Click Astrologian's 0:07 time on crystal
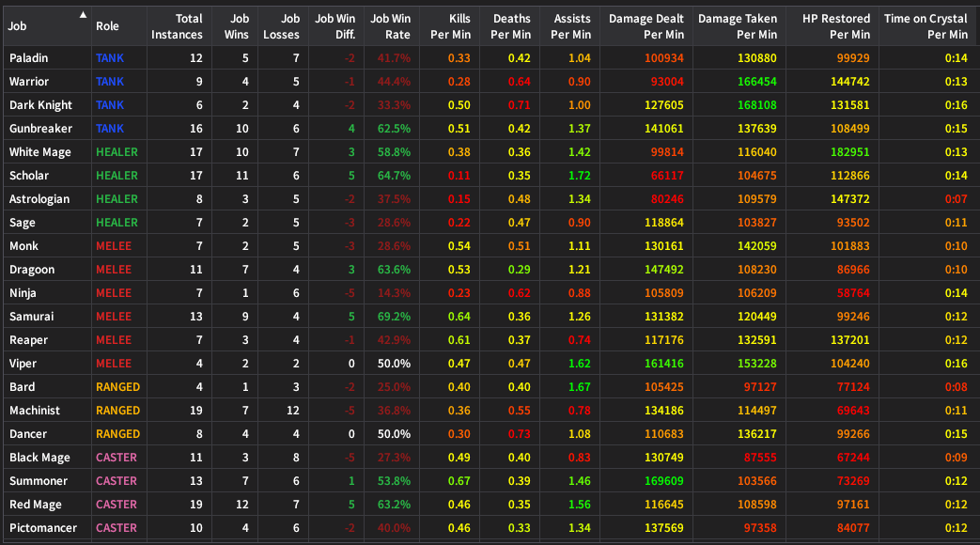This screenshot has height=545, width=980. click(957, 199)
